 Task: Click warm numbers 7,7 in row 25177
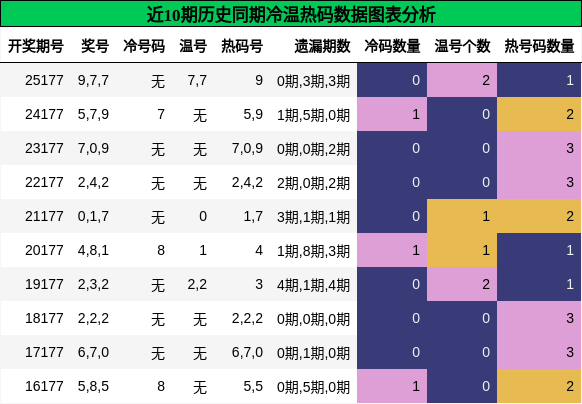(197, 80)
